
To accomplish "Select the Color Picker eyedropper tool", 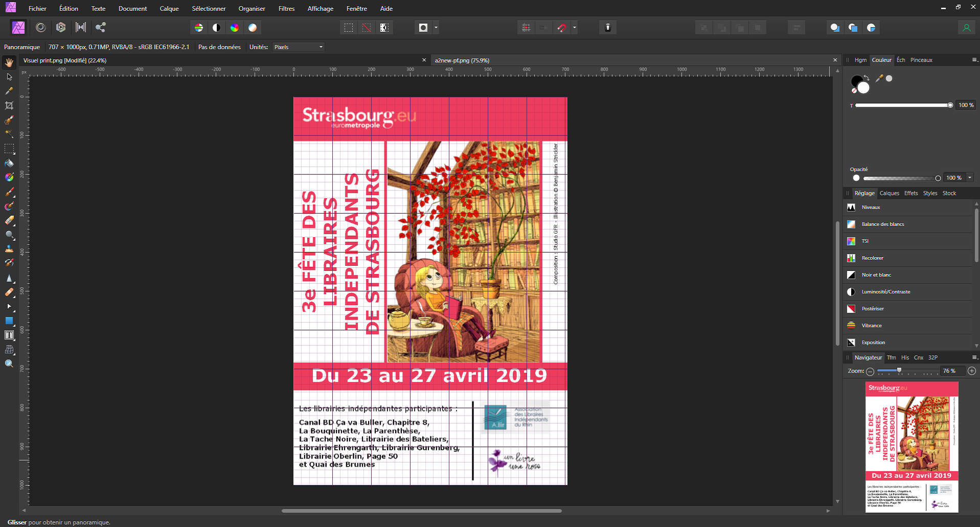I will [9, 91].
